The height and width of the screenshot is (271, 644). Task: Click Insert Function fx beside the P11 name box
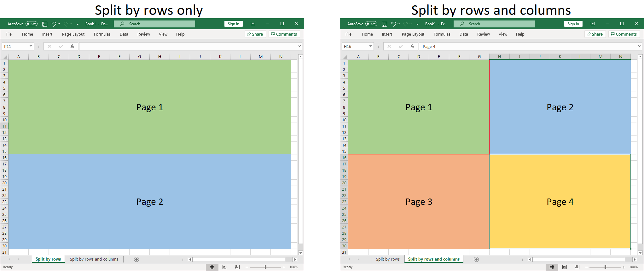(72, 46)
